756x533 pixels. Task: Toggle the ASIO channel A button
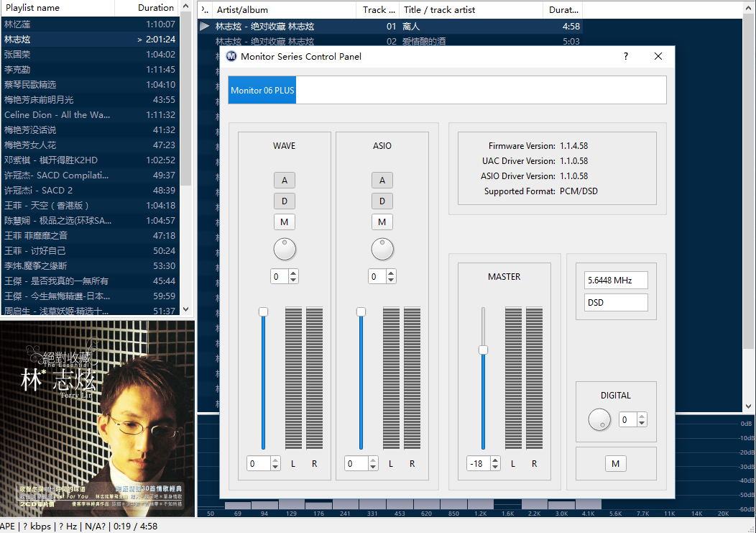[x=382, y=181]
